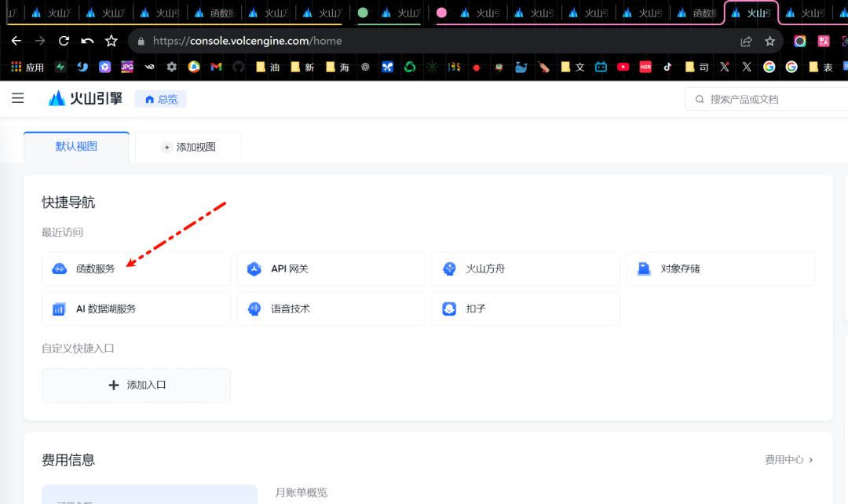The image size is (848, 504).
Task: Go back in browser history
Action: (16, 41)
